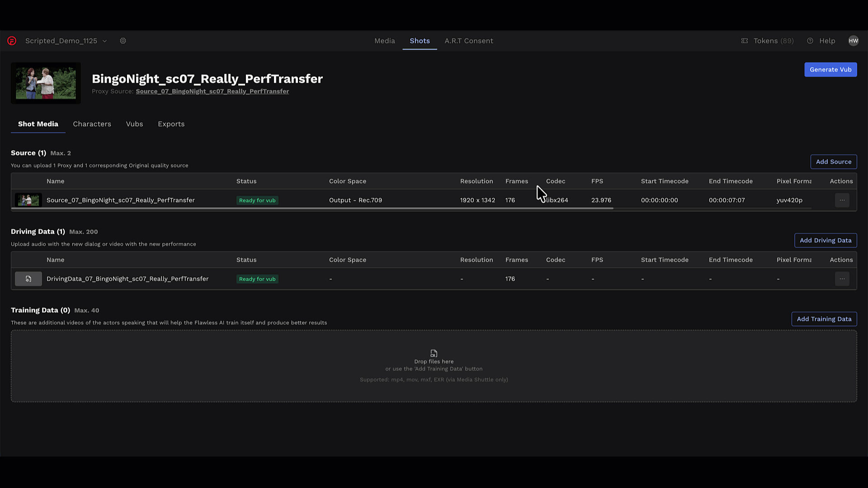The height and width of the screenshot is (488, 868).
Task: Click Ready for vub status on DrivingData row
Action: click(x=257, y=279)
